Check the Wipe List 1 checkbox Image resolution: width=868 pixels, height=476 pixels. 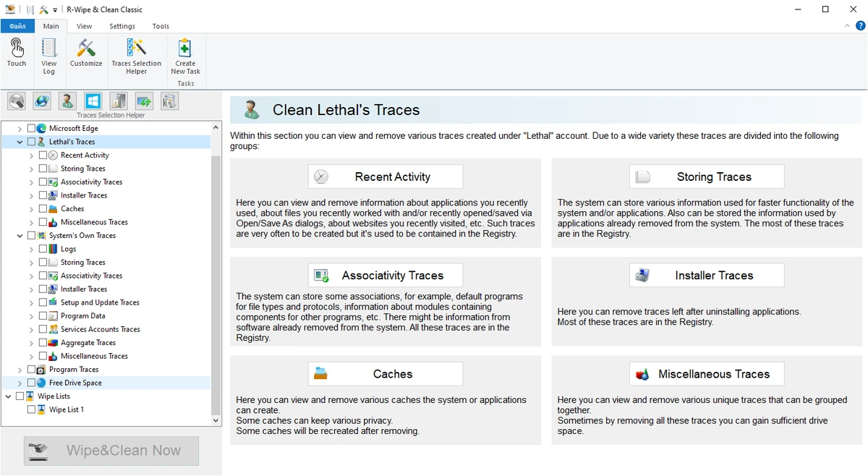point(31,409)
